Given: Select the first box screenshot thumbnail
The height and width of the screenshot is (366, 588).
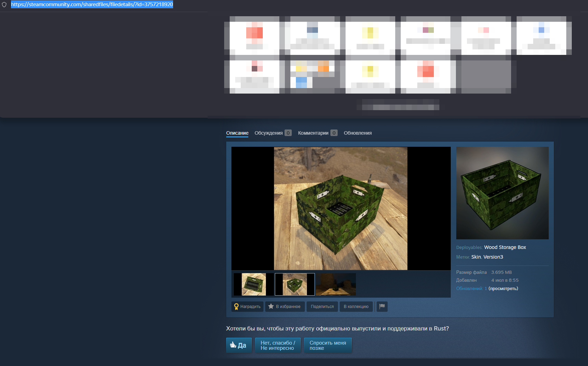Looking at the screenshot, I should pos(254,285).
